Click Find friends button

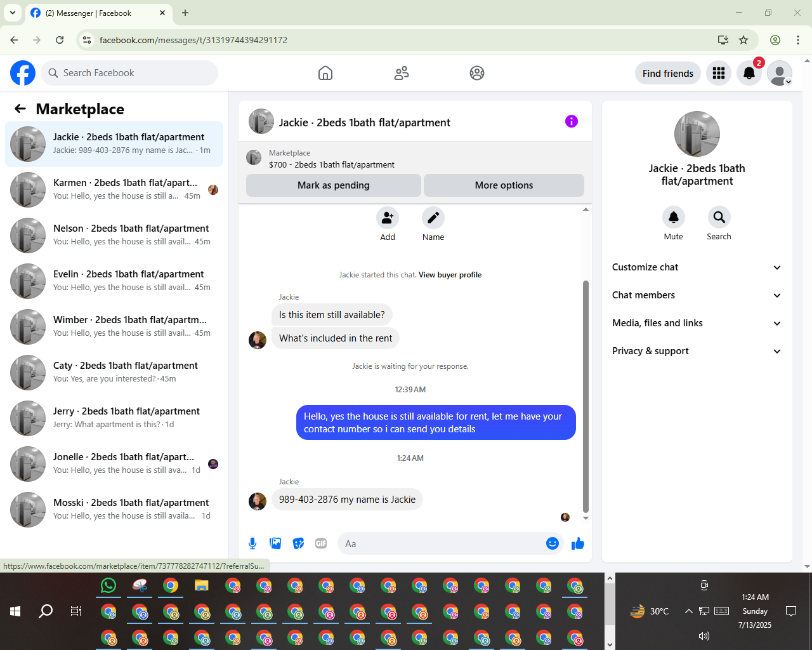[x=668, y=73]
